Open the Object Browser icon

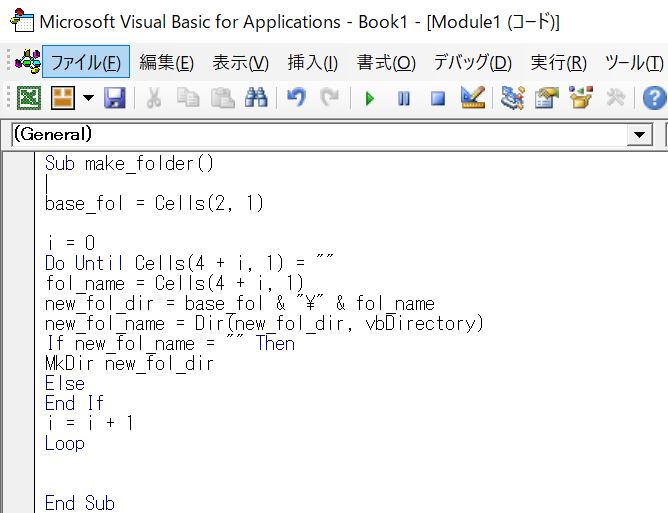[x=581, y=98]
